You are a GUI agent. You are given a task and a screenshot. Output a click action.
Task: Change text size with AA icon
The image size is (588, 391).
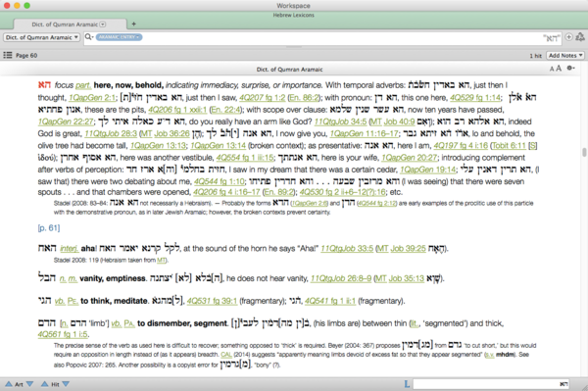(x=556, y=69)
